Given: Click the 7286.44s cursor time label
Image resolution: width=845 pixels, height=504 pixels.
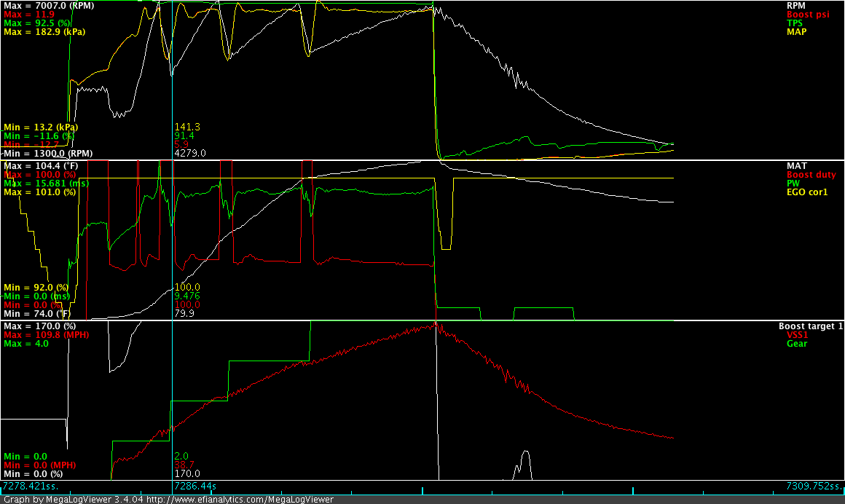Looking at the screenshot, I should coord(194,486).
